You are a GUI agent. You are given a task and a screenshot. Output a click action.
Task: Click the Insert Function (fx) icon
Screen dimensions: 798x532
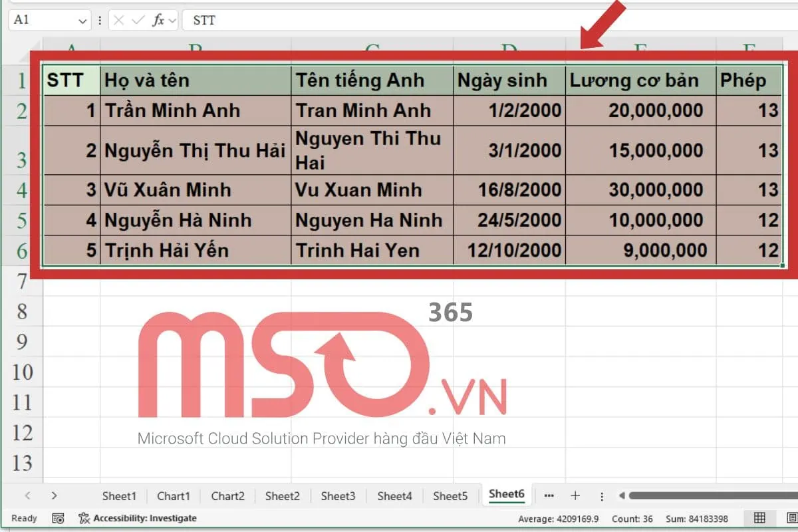(x=158, y=20)
